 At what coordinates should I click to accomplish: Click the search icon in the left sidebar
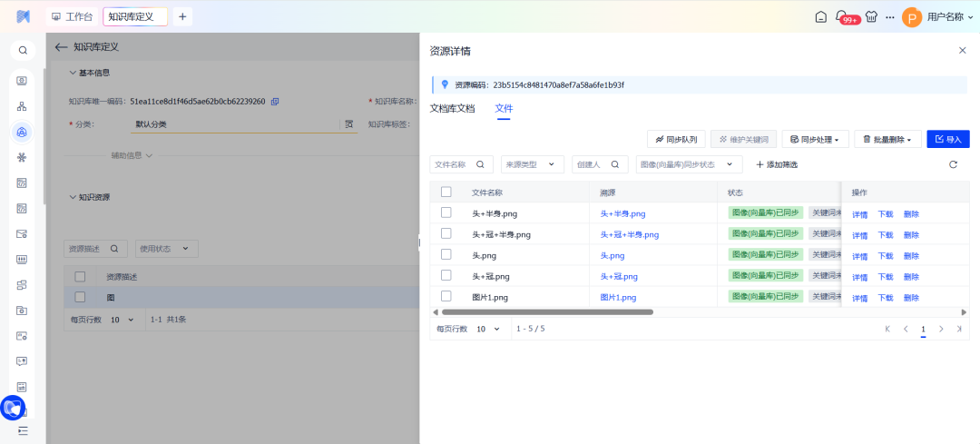23,51
